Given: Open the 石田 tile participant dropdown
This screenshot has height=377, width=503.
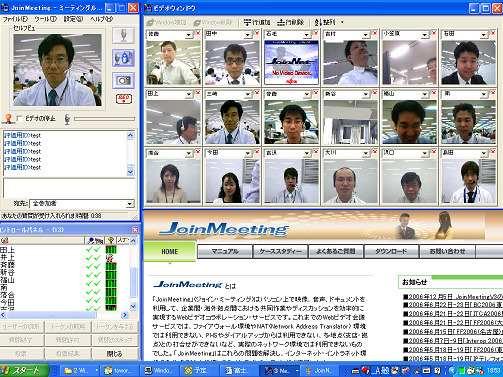Looking at the screenshot, I should coord(484,34).
